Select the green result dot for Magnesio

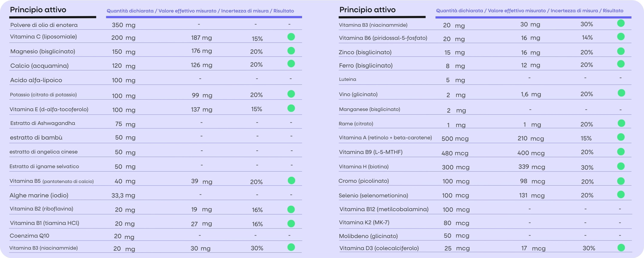tap(291, 51)
